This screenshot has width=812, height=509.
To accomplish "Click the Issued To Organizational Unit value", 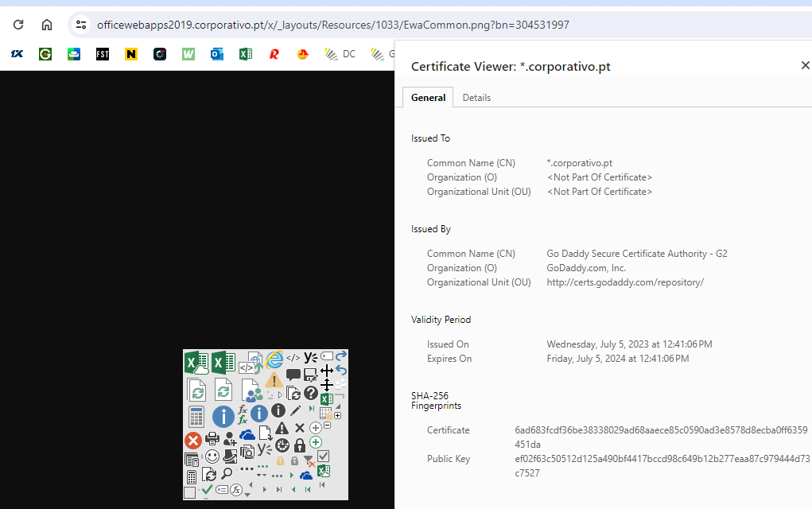I will 599,192.
